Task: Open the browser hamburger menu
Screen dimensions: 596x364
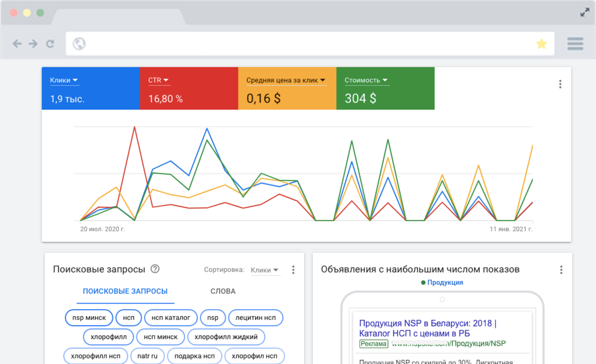Action: 575,43
